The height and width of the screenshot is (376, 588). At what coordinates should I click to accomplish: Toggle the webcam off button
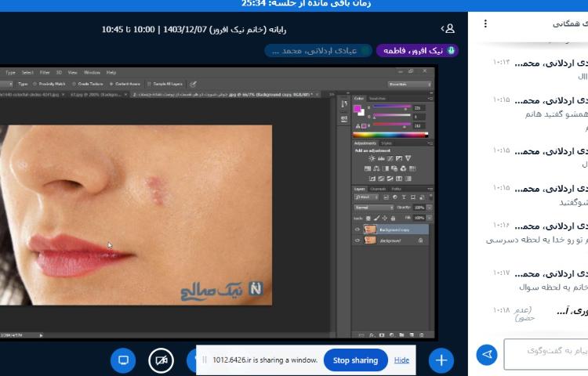click(x=162, y=360)
